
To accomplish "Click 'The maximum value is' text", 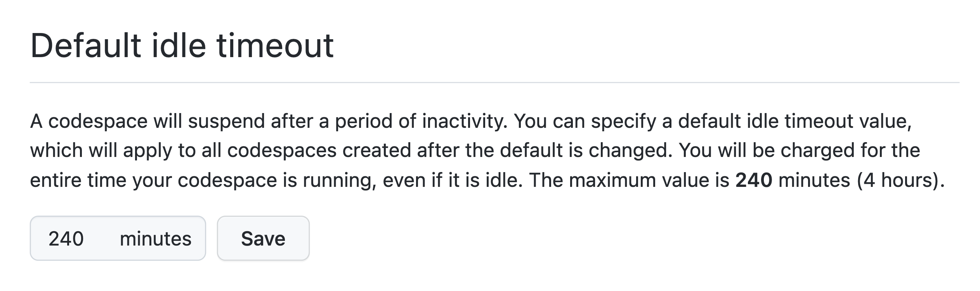I will tap(629, 180).
